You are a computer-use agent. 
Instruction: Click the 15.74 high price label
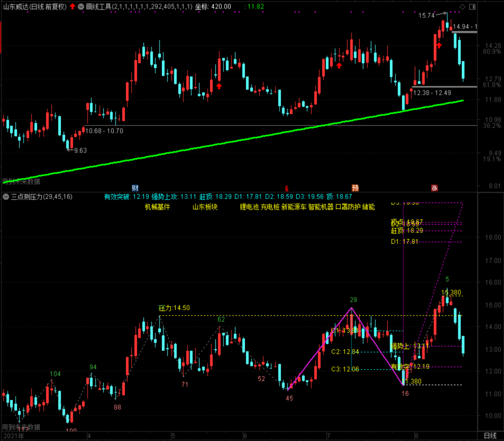(x=426, y=15)
